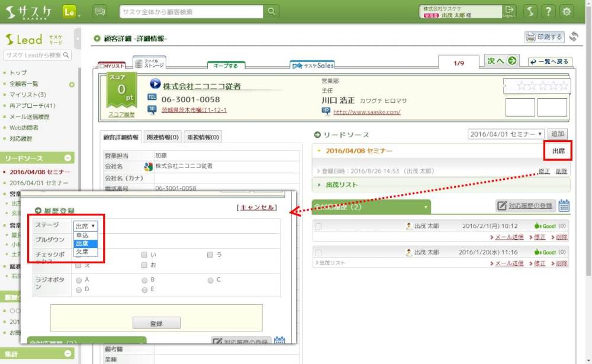Choose 申込 in the stage dropdown list
Screen dimensions: 592x364
click(x=85, y=235)
